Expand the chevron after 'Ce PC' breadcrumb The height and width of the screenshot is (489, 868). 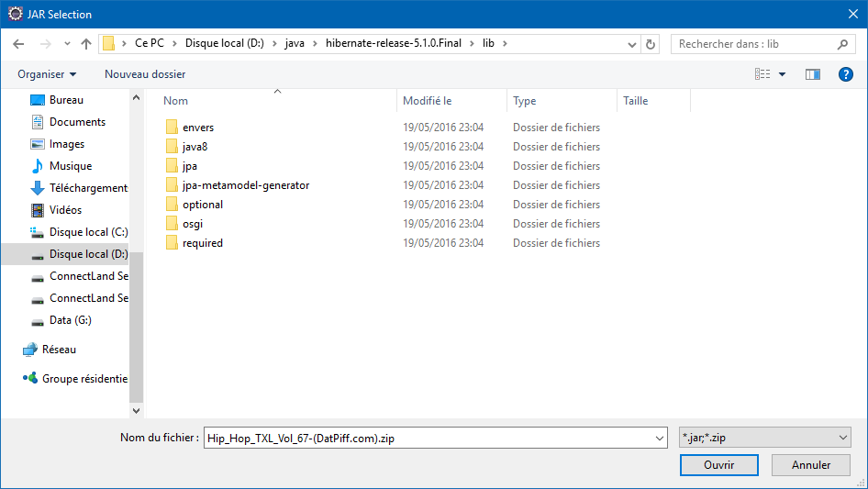174,44
